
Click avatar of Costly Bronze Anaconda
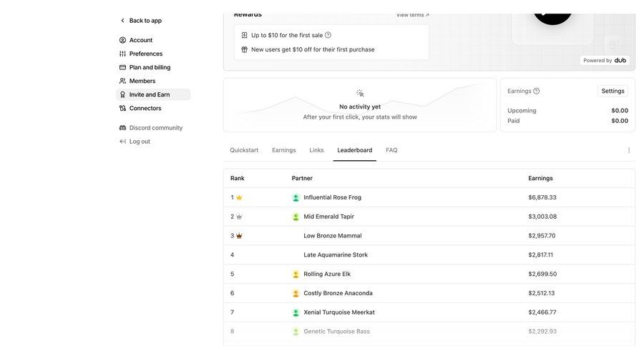tap(296, 294)
